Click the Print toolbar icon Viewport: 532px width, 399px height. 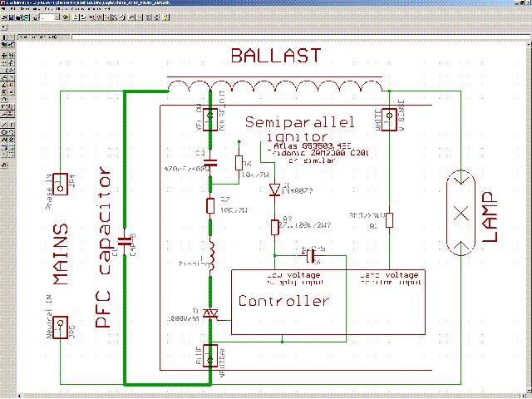click(18, 17)
